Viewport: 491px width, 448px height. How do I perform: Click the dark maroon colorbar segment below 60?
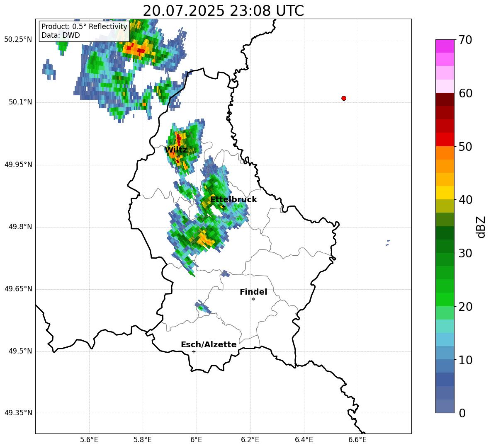tap(445, 99)
